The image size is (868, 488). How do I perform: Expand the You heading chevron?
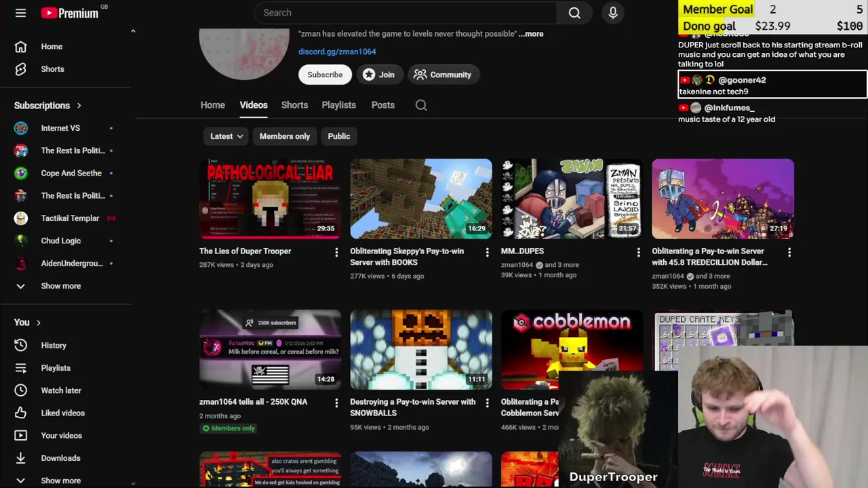tap(38, 323)
